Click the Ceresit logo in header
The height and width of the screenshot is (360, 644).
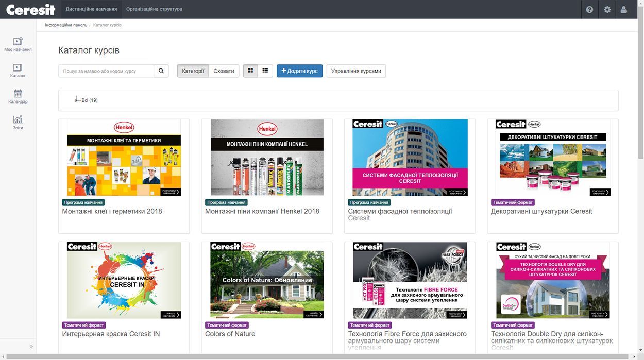pos(30,9)
